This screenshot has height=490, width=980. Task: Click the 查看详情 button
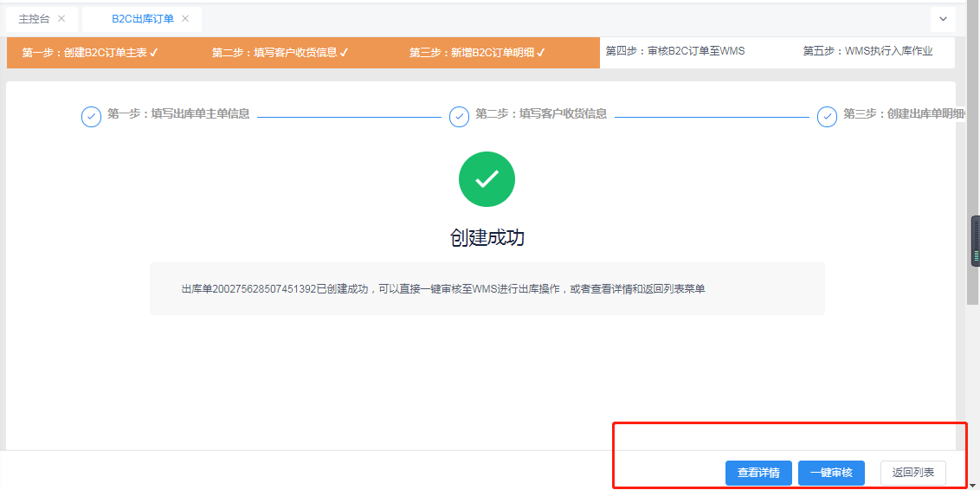(758, 474)
